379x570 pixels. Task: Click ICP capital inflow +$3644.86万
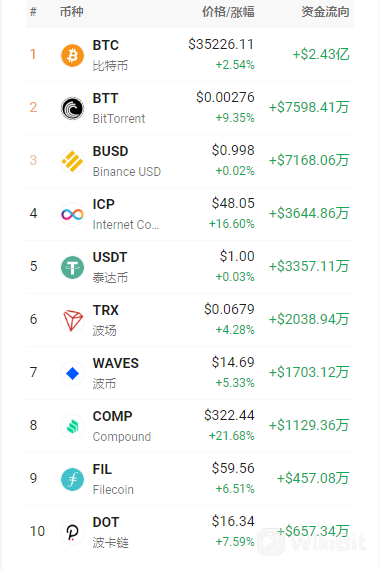309,213
